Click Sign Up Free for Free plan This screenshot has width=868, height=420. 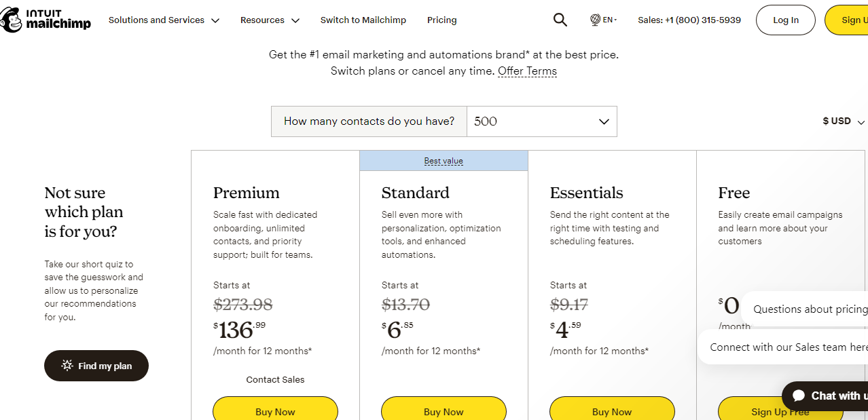point(780,411)
